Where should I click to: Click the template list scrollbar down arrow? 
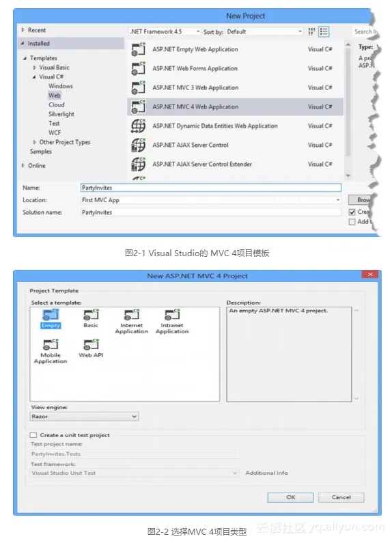348,176
